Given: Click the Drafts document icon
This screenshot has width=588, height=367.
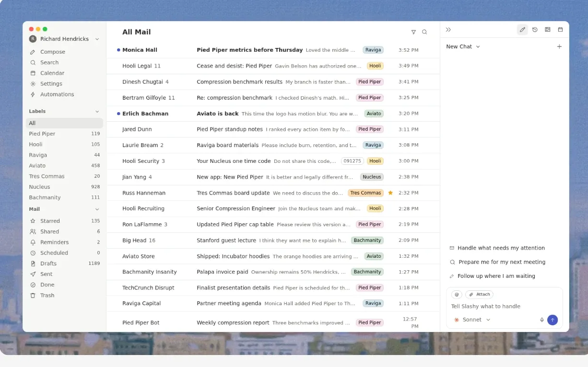Looking at the screenshot, I should (x=33, y=264).
